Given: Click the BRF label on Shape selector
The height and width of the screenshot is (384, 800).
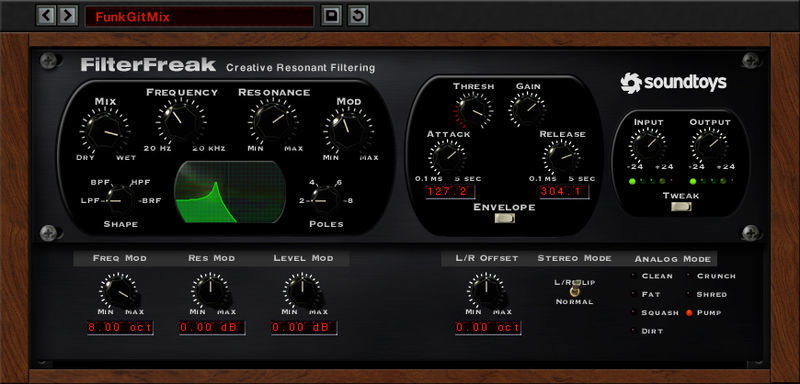Looking at the screenshot, I should (152, 201).
